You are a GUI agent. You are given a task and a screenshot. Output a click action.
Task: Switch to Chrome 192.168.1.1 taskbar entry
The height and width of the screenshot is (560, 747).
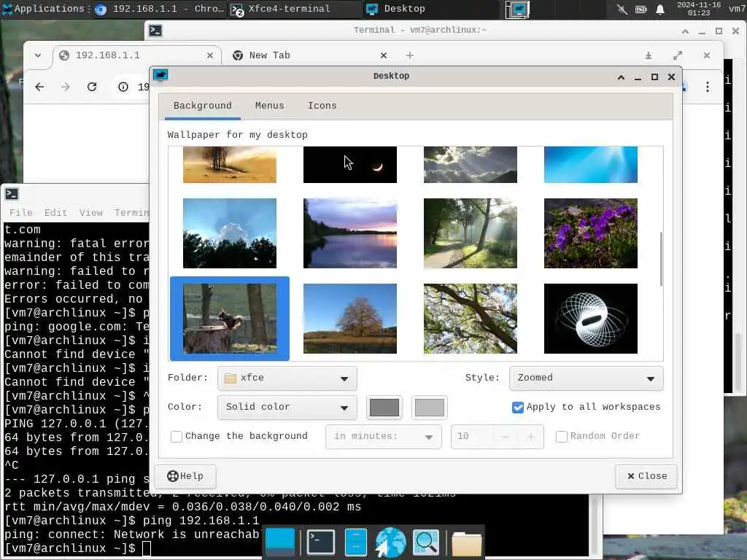coord(160,9)
